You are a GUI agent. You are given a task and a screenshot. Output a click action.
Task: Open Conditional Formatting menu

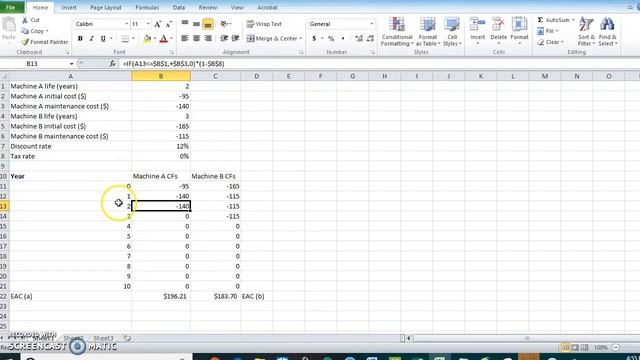coord(397,32)
